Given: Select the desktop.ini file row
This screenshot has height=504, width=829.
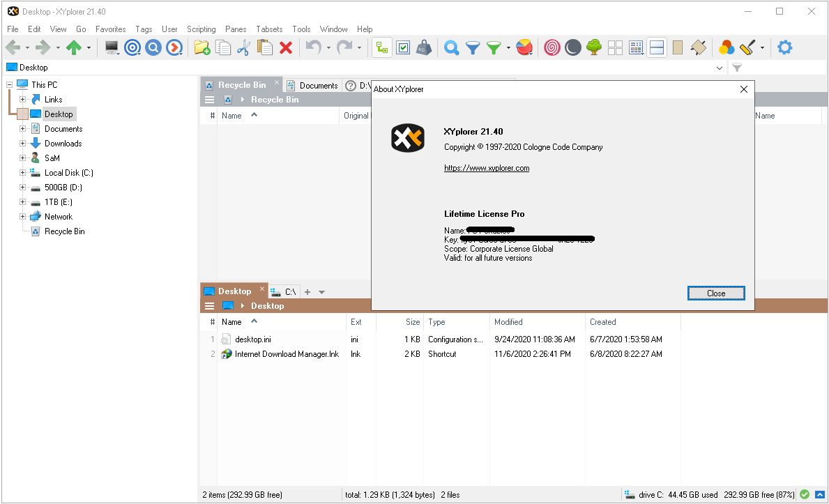Looking at the screenshot, I should [x=441, y=339].
